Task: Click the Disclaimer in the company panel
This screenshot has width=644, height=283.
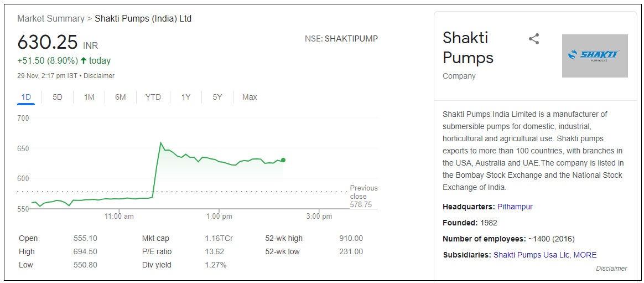Action: (611, 269)
